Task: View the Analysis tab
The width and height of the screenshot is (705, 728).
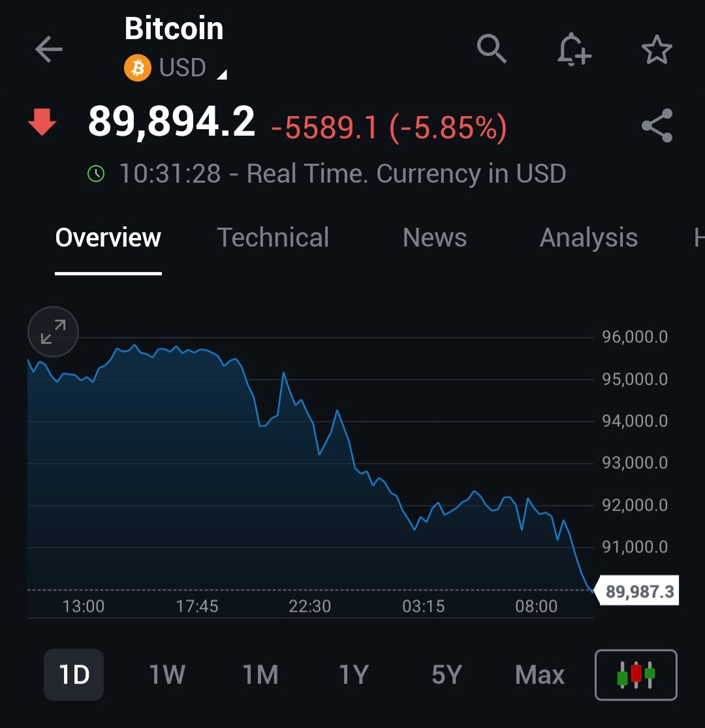Action: click(x=588, y=238)
